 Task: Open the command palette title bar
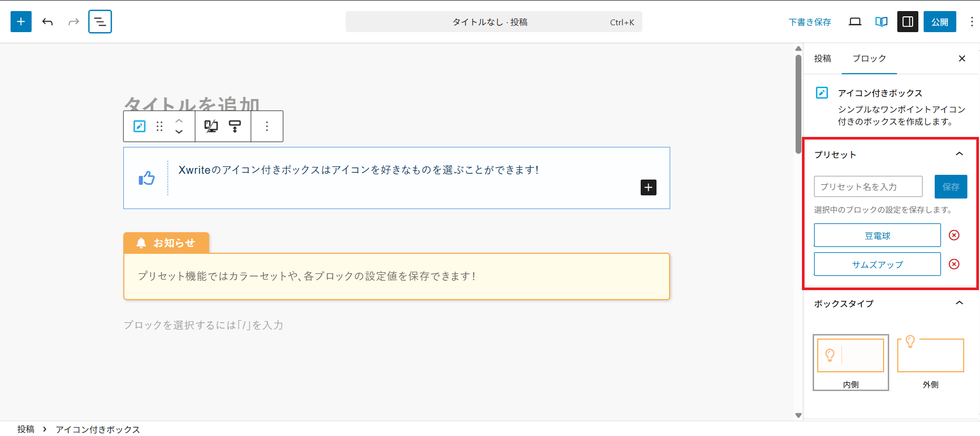click(x=494, y=22)
